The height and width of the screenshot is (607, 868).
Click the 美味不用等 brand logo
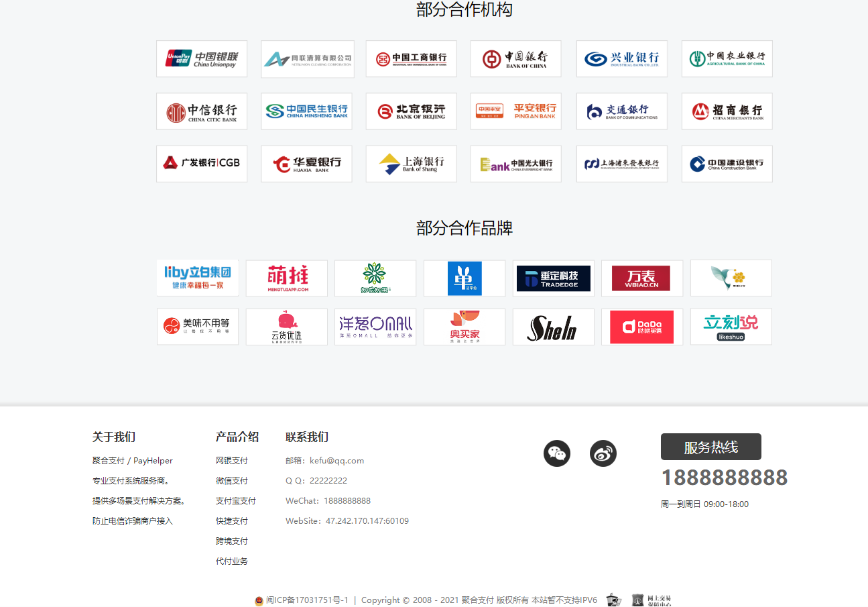[198, 327]
